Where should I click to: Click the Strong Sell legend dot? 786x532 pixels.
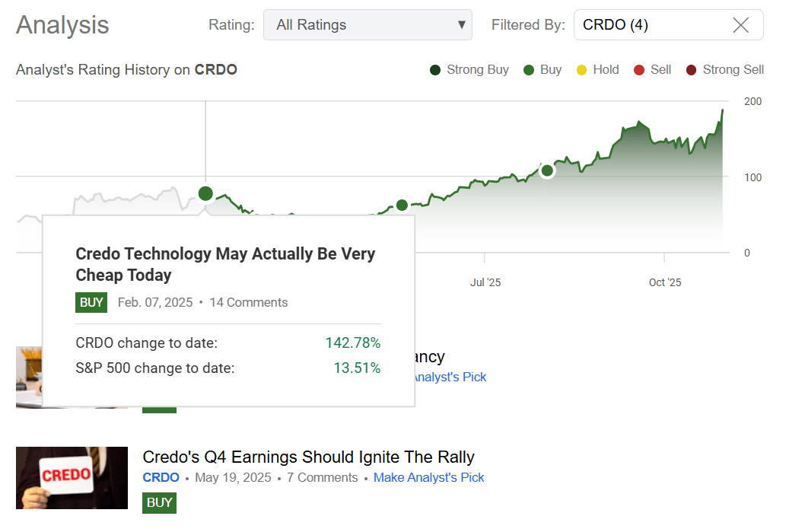tap(691, 70)
